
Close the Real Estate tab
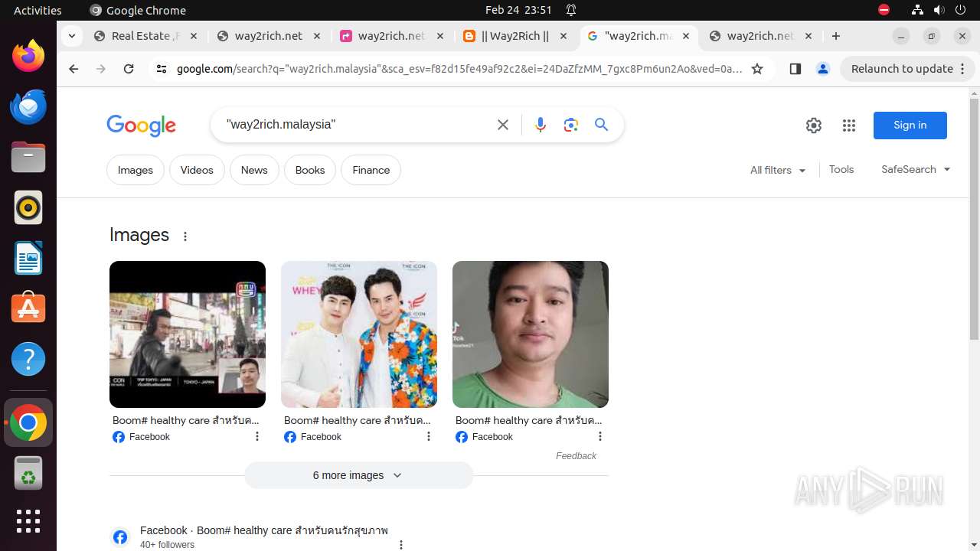194,36
